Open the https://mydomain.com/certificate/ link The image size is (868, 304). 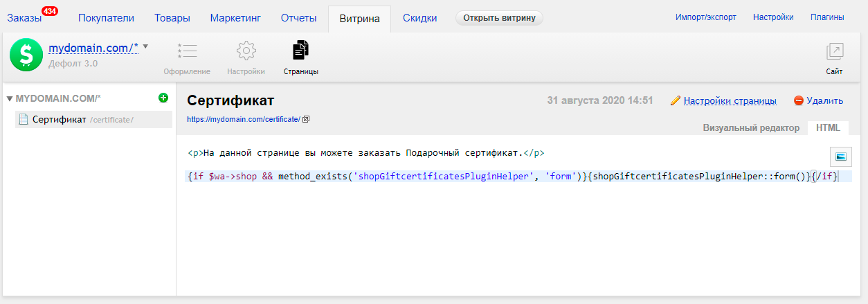[x=244, y=119]
